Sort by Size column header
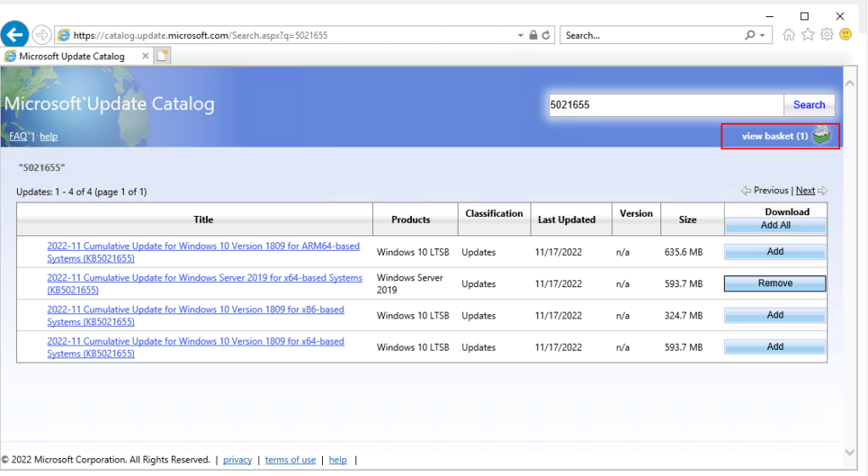868x476 pixels. [687, 219]
